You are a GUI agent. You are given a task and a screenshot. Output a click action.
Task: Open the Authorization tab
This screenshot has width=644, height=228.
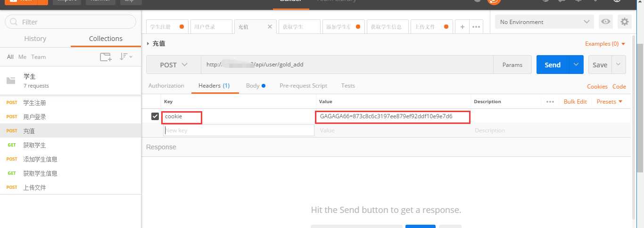166,86
